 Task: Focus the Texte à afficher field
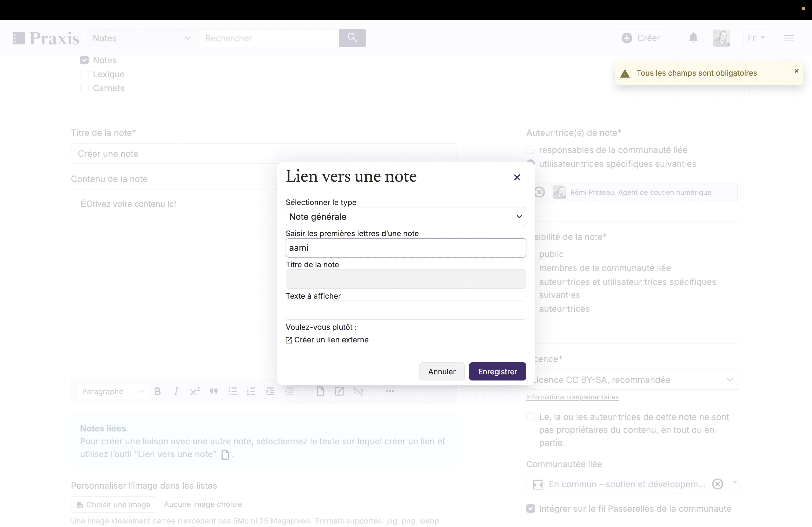pyautogui.click(x=406, y=310)
